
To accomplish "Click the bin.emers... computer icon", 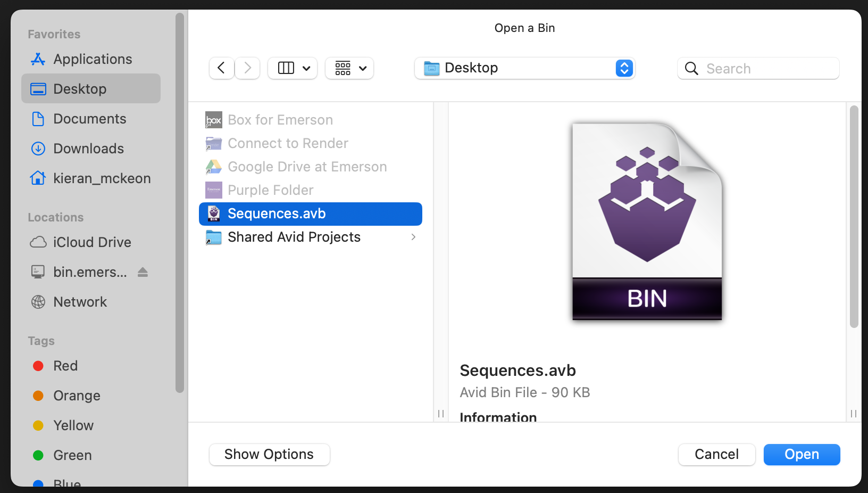I will (38, 272).
